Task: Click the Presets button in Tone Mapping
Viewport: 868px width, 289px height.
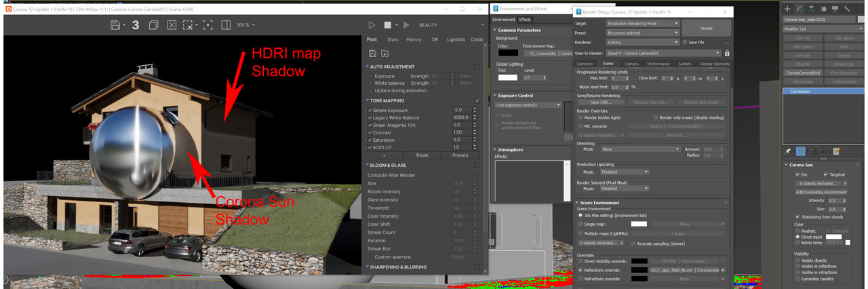Action: click(x=460, y=155)
